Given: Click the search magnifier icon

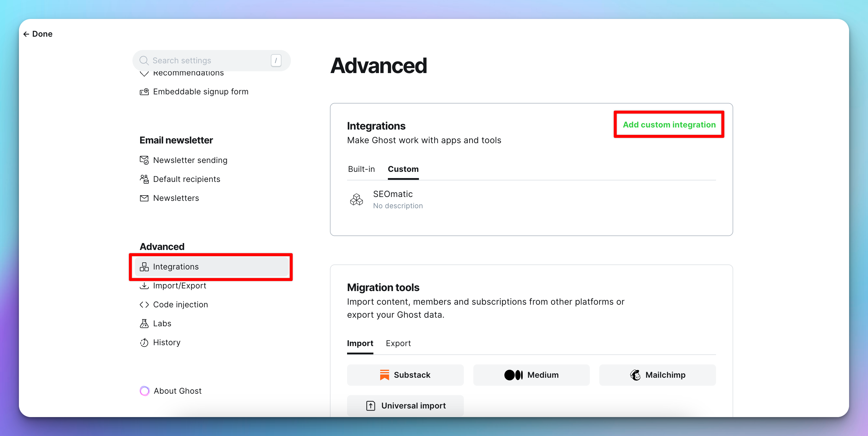Looking at the screenshot, I should click(x=144, y=60).
